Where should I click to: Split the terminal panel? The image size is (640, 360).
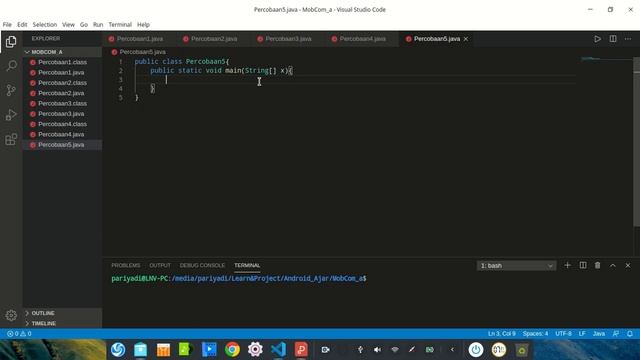tap(583, 265)
